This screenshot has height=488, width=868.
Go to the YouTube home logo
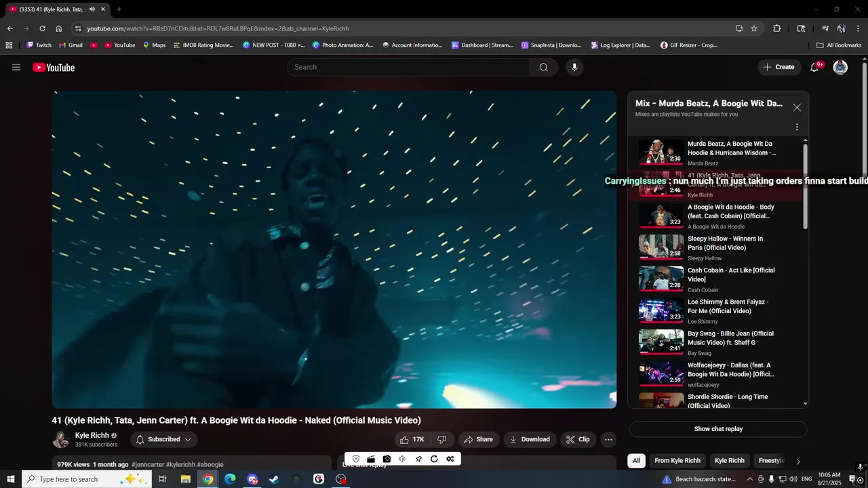(x=54, y=67)
